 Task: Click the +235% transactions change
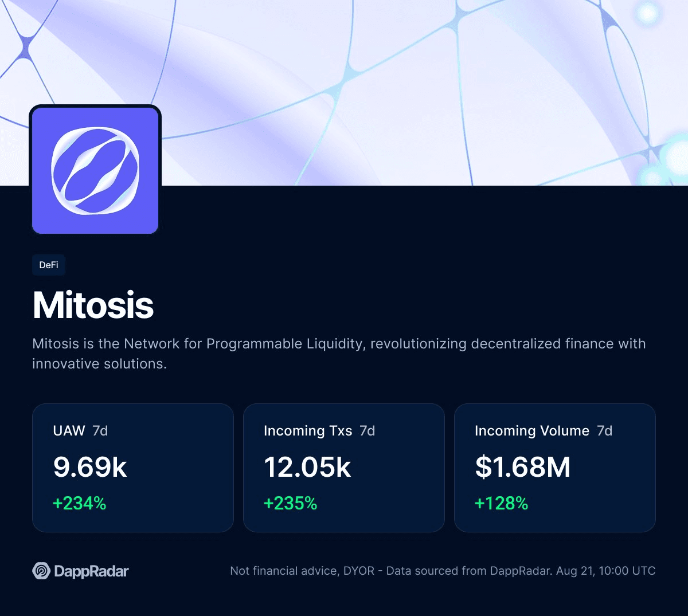tap(291, 503)
